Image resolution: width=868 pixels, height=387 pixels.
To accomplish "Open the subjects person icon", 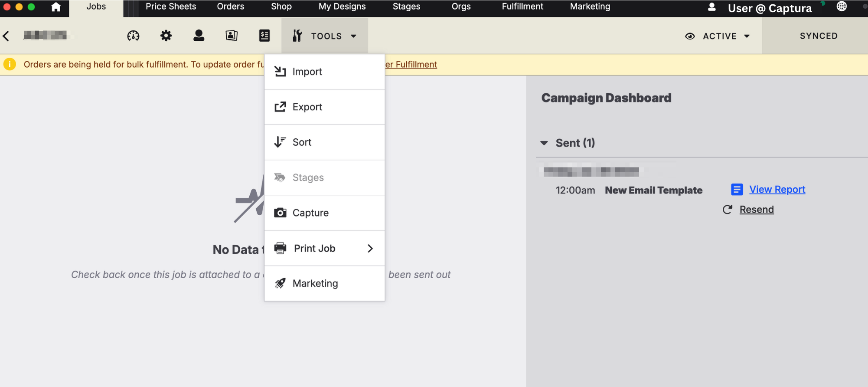I will click(199, 36).
